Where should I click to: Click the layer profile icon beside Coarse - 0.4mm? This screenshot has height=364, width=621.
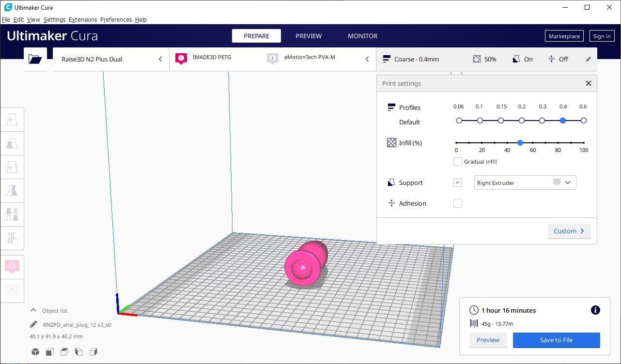point(387,59)
